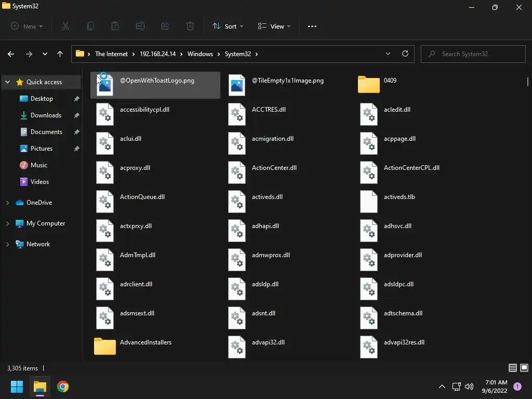This screenshot has height=399, width=532.
Task: Open clock and date in taskbar
Action: coord(495,387)
